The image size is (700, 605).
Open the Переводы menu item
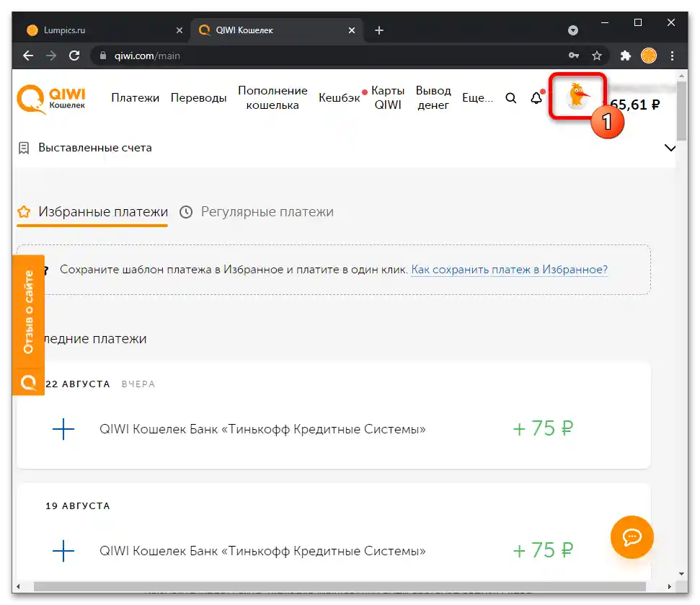pyautogui.click(x=199, y=98)
